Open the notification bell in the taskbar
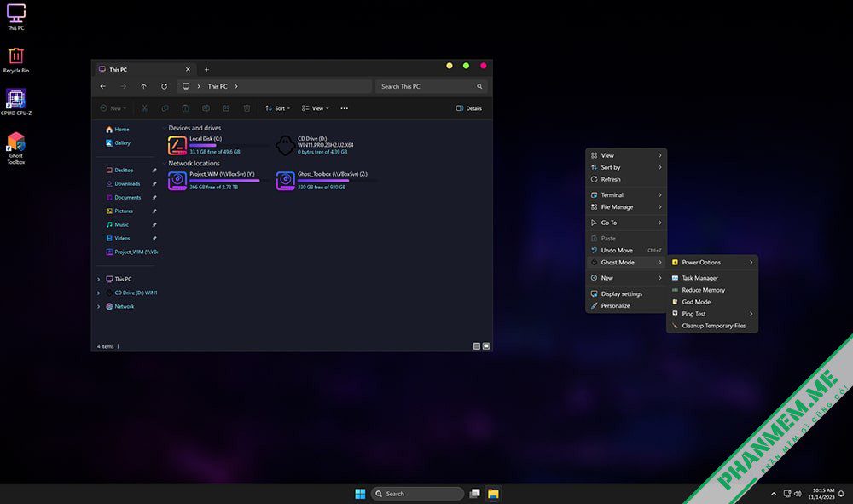The image size is (853, 504). pos(841,494)
